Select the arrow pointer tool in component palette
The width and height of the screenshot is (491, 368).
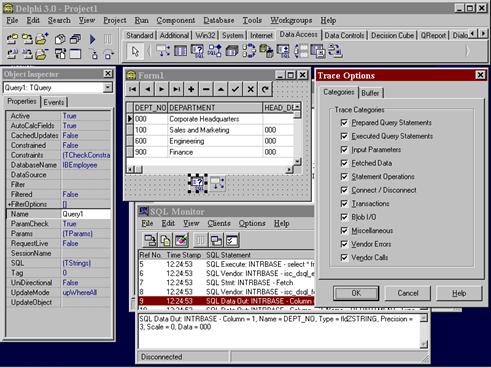(x=135, y=51)
